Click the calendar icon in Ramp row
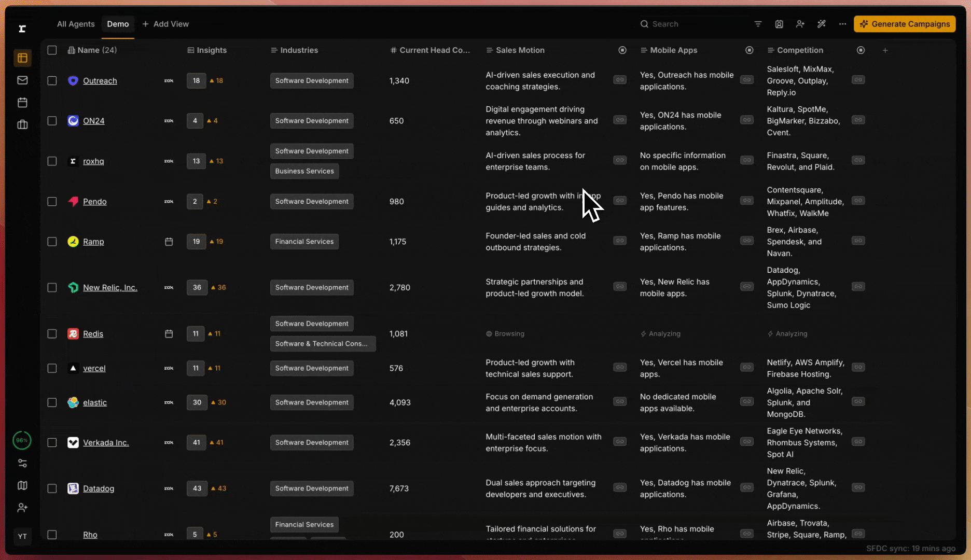971x560 pixels. coord(169,242)
